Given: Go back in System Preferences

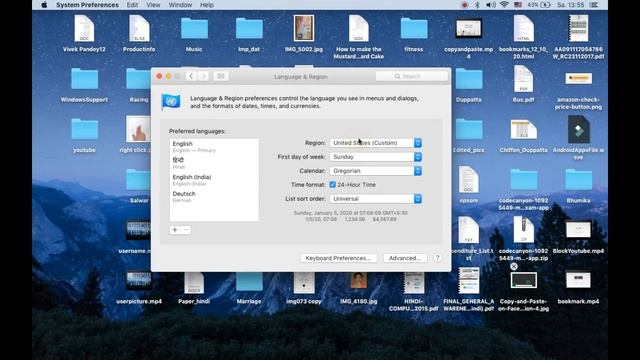Looking at the screenshot, I should 191,76.
